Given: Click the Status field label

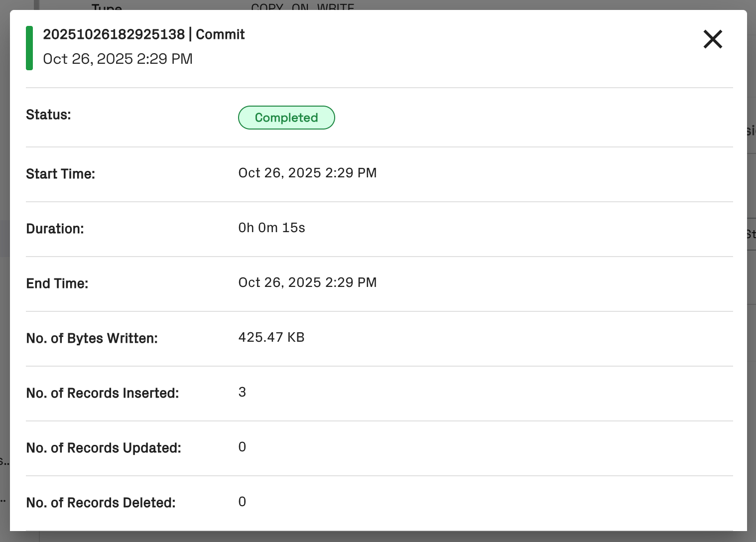Looking at the screenshot, I should click(48, 115).
